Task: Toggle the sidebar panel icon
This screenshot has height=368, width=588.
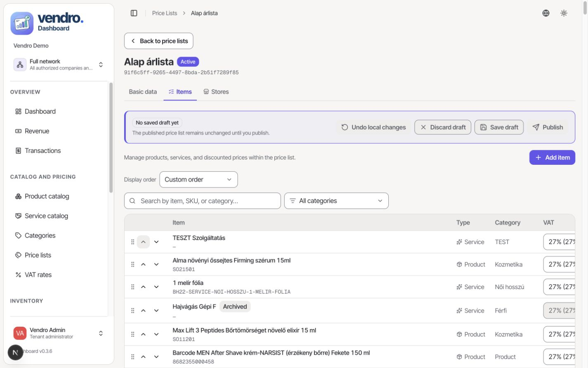Action: coord(134,13)
